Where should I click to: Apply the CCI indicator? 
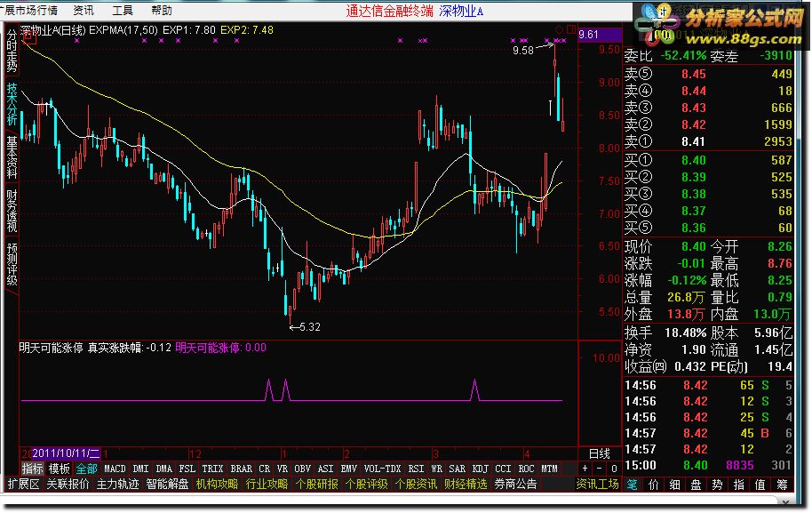[x=503, y=469]
